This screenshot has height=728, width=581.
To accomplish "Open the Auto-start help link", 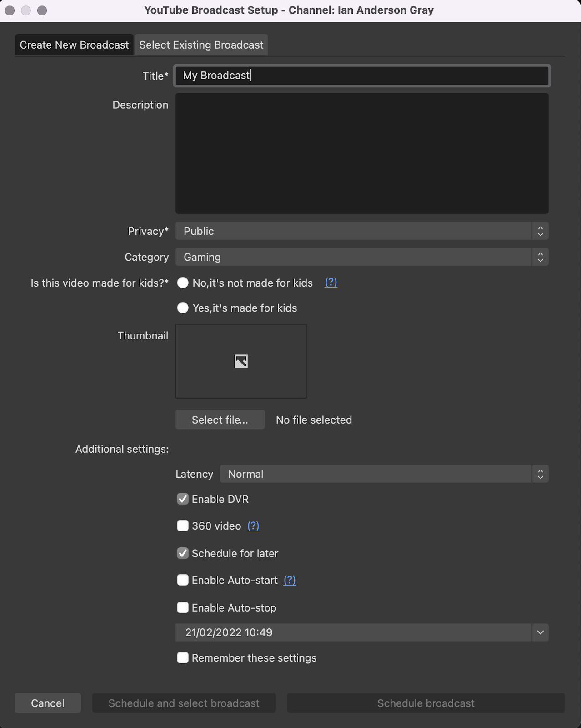I will coord(290,580).
